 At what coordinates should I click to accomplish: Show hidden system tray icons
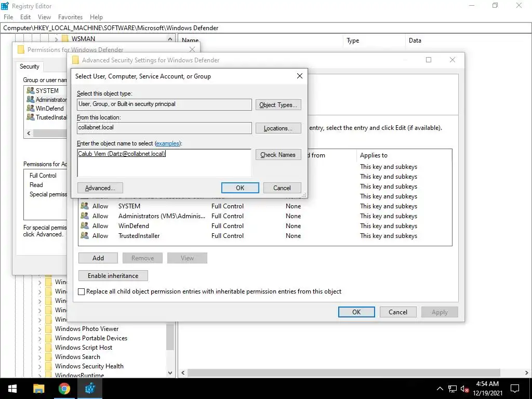[440, 389]
